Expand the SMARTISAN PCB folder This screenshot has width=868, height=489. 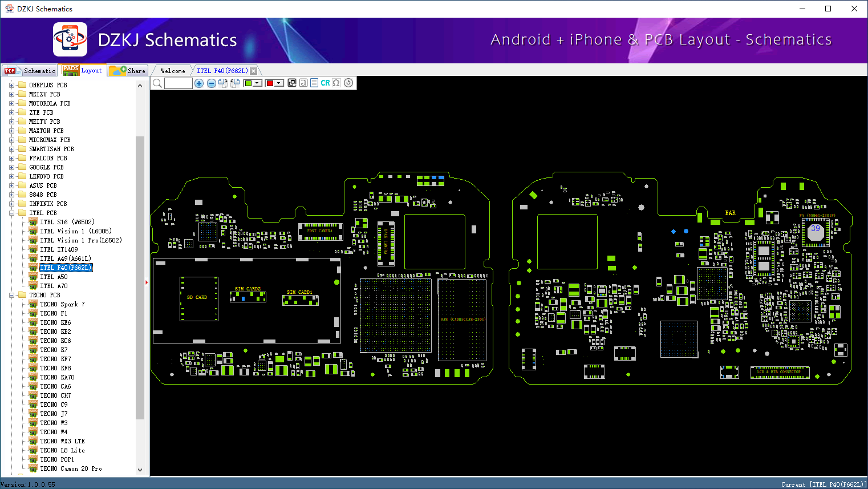pyautogui.click(x=11, y=149)
